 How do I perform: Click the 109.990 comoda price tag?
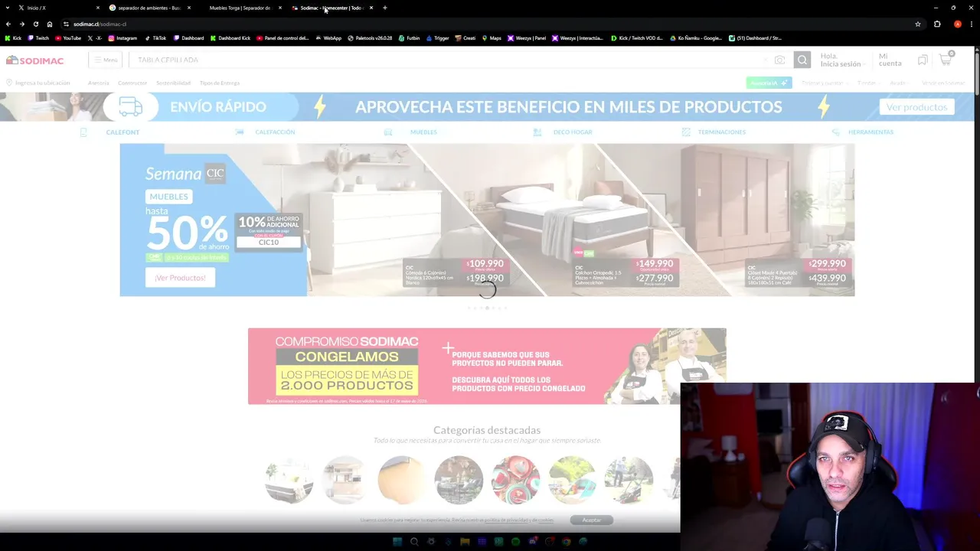tap(485, 264)
